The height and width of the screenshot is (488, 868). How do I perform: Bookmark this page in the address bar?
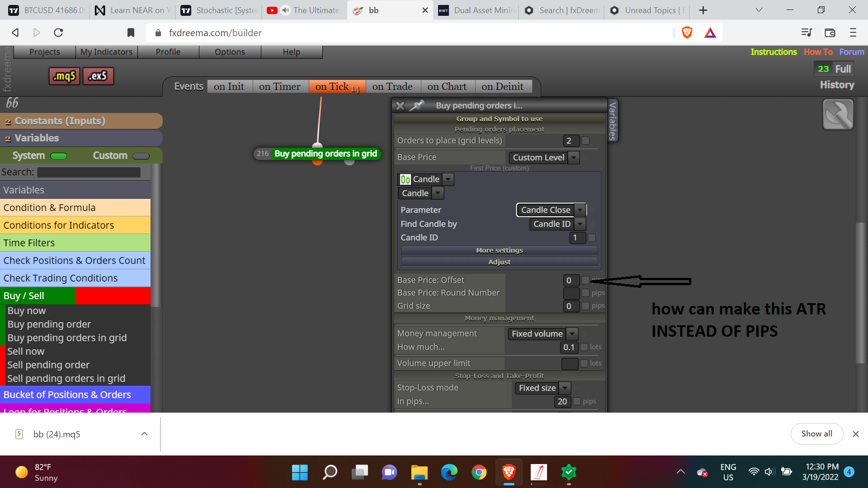coord(131,33)
